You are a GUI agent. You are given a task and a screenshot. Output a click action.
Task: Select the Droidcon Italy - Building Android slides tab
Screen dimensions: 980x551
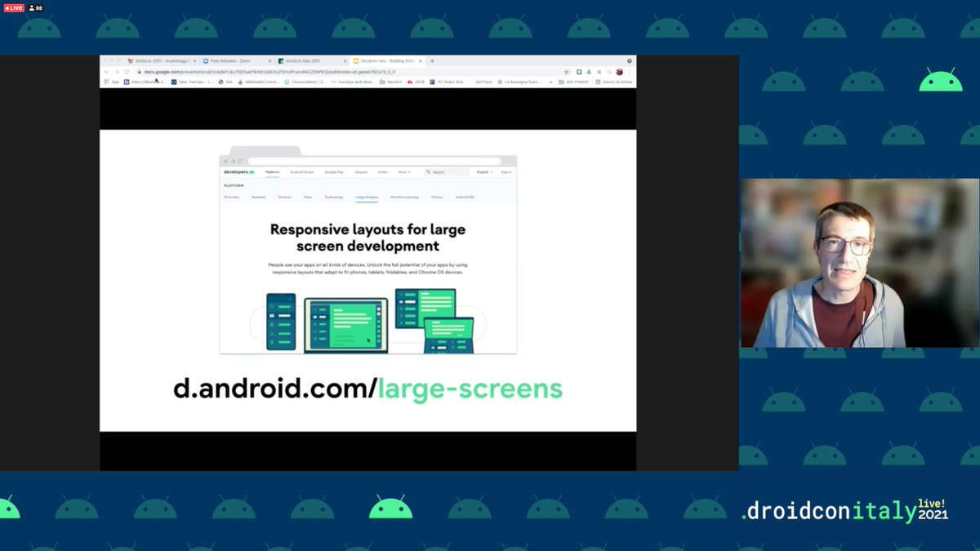(386, 61)
